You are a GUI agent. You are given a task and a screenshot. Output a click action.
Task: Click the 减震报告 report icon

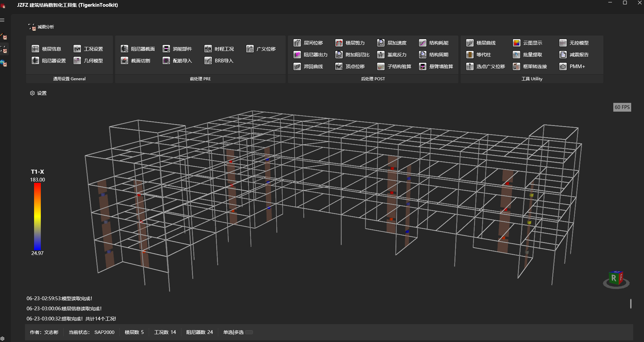click(x=563, y=55)
